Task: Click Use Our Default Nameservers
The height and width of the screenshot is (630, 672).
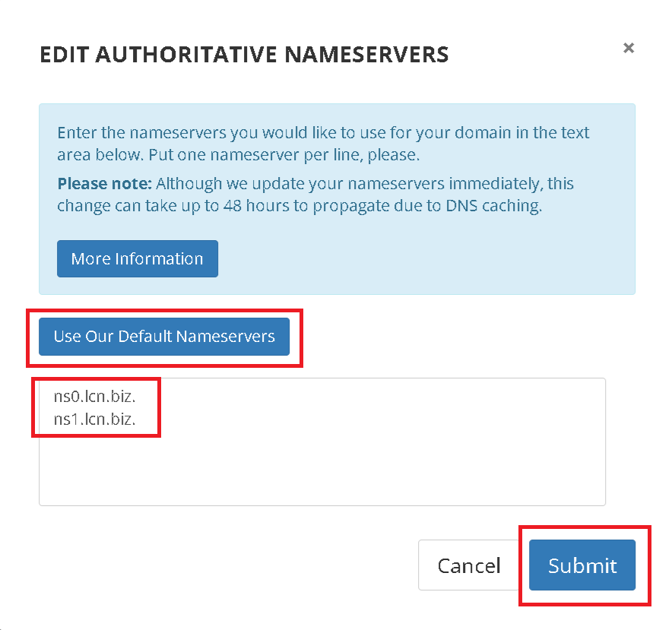Action: pyautogui.click(x=164, y=337)
